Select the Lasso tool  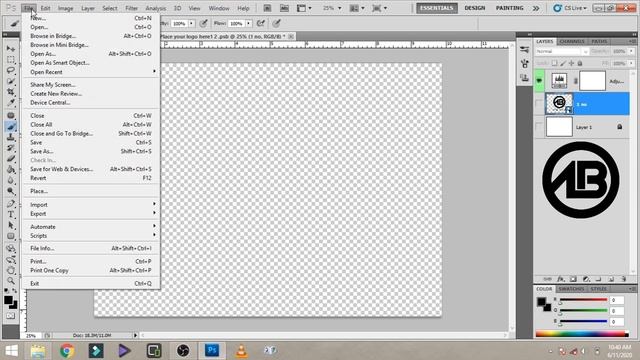coord(11,70)
